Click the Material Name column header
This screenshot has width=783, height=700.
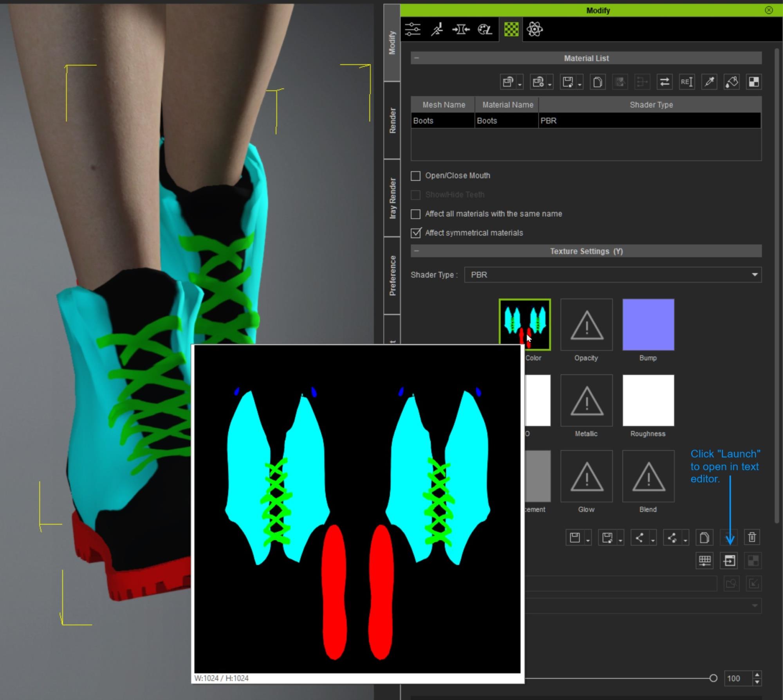(507, 104)
